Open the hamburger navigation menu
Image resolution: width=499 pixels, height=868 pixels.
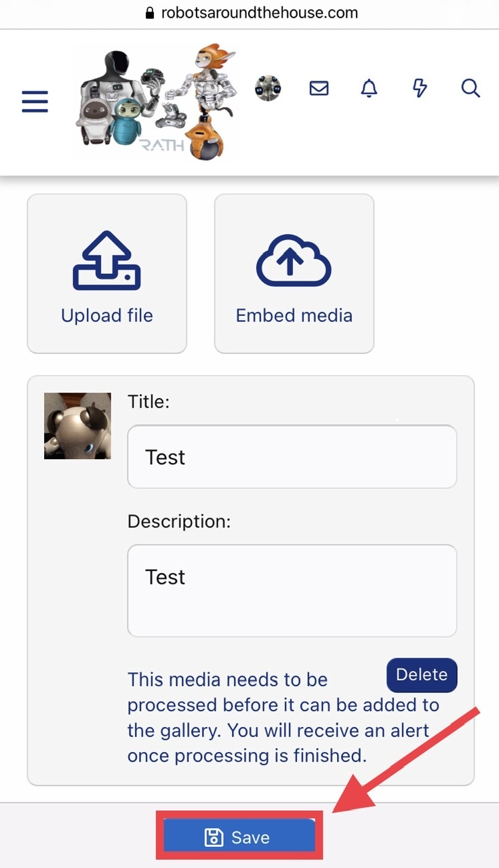(x=35, y=102)
